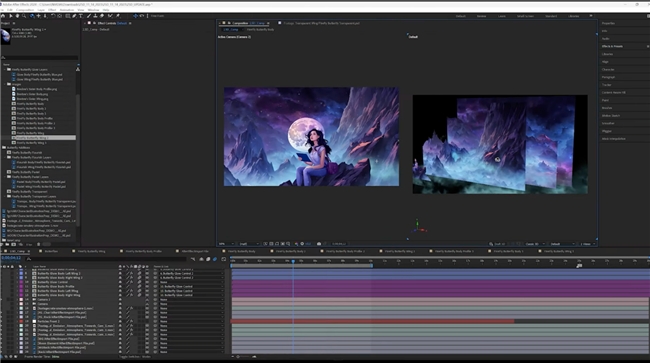Select the Eraser tool

click(102, 16)
